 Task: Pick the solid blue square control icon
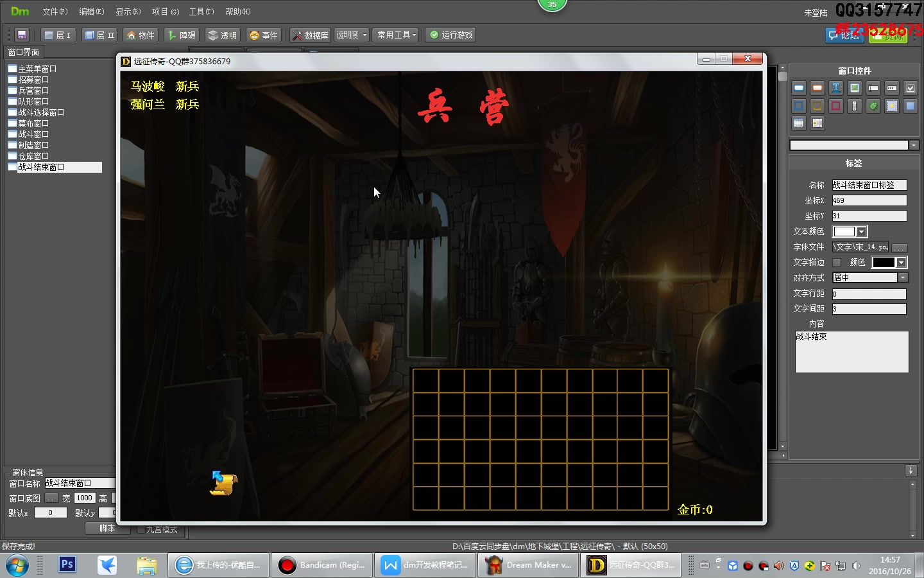tap(910, 106)
